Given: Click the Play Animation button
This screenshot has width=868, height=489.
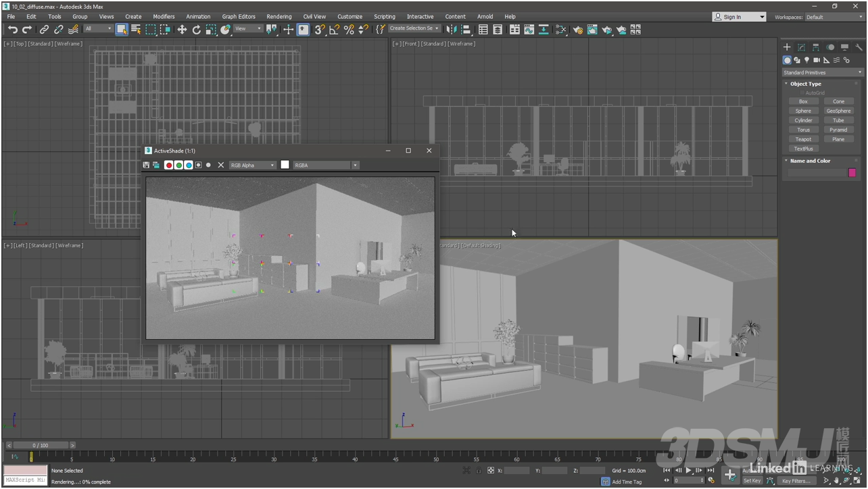Looking at the screenshot, I should point(689,470).
